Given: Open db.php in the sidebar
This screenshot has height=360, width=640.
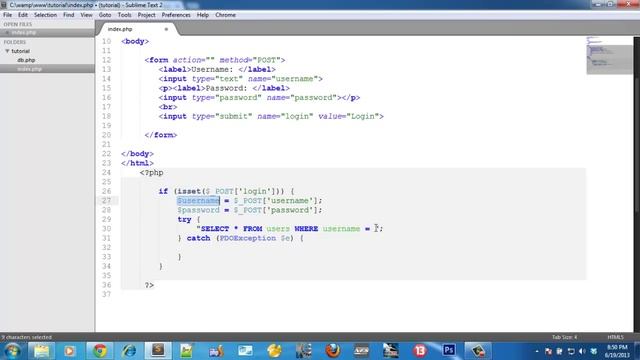Looking at the screenshot, I should (26, 60).
